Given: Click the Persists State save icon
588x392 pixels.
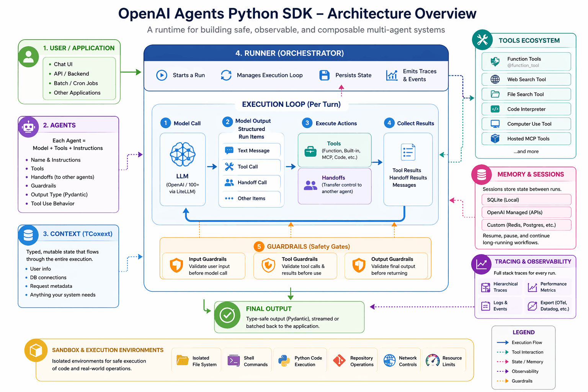Looking at the screenshot, I should tap(324, 75).
